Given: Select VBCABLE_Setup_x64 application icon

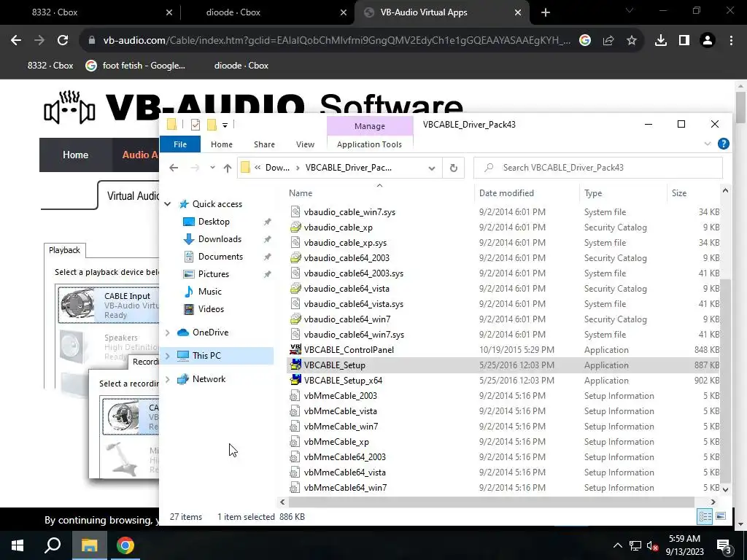Looking at the screenshot, I should pos(295,380).
